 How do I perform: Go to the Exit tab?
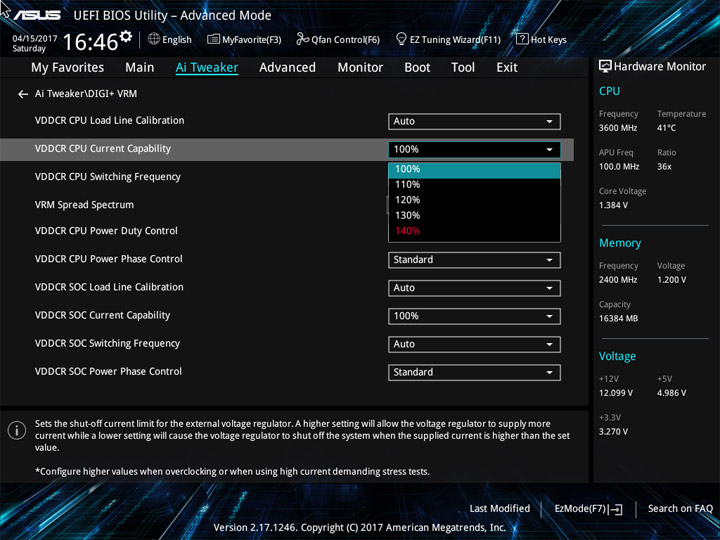[x=507, y=68]
